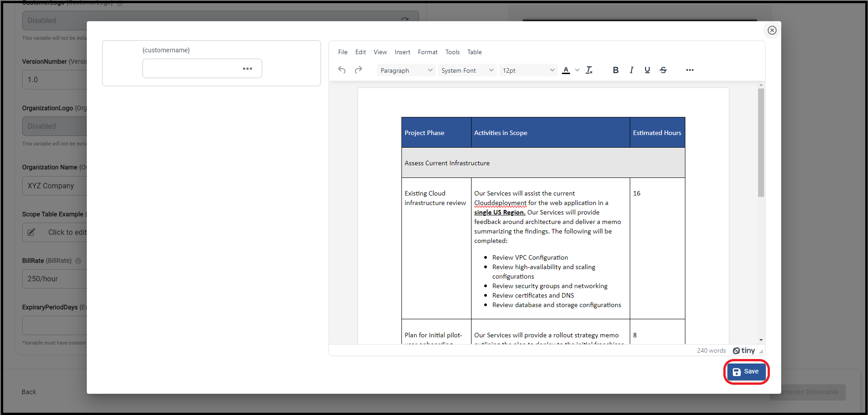Click Review database and storage configurations bullet
The image size is (868, 415).
[557, 305]
